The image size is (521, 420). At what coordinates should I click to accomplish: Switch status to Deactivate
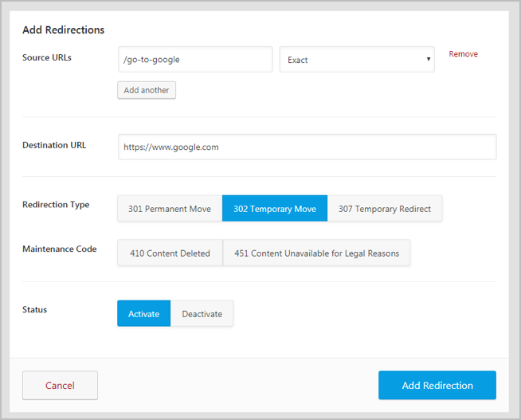[x=202, y=314]
